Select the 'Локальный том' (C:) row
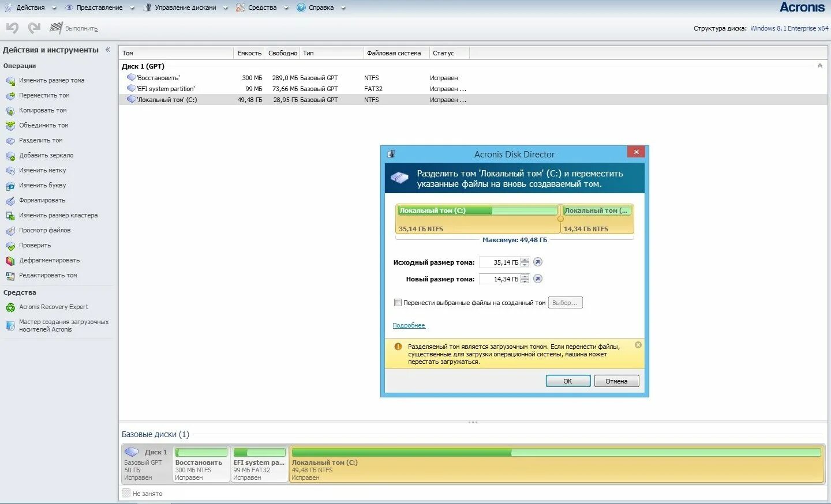Screen dimensions: 831x504 [473, 99]
